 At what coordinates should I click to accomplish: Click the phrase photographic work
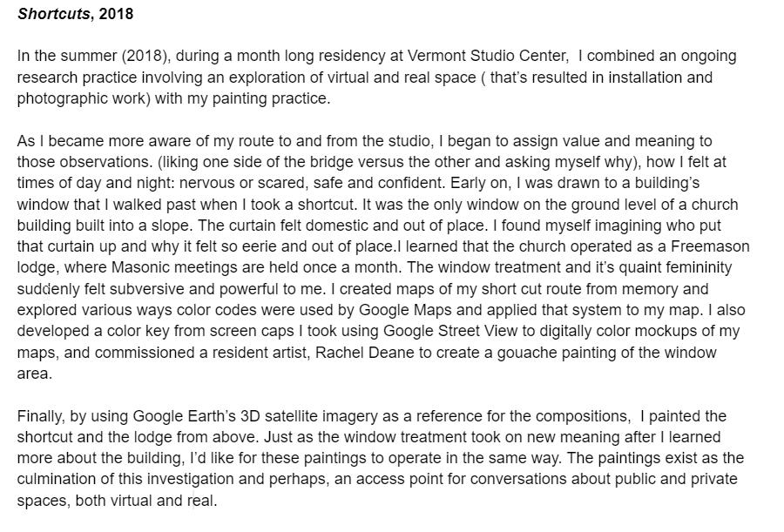(84, 98)
